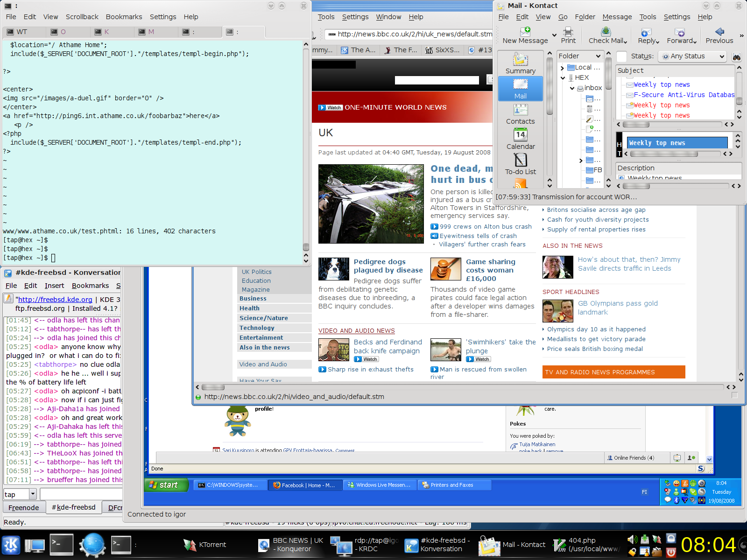The image size is (747, 560).
Task: Open the KDE application launcher menu
Action: pyautogui.click(x=11, y=545)
